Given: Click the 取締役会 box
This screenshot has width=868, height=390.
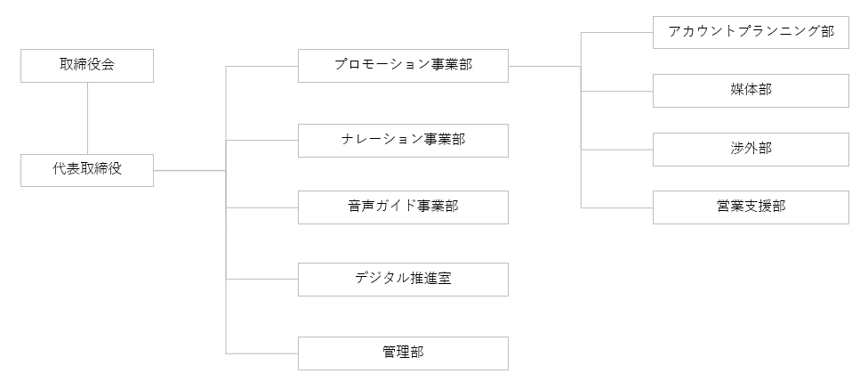Looking at the screenshot, I should [87, 66].
